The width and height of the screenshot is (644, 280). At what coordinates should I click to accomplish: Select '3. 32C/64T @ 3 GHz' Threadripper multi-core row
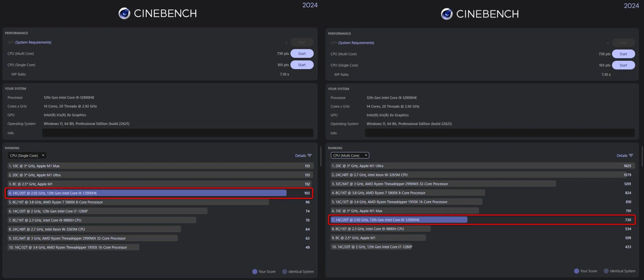[x=483, y=184]
